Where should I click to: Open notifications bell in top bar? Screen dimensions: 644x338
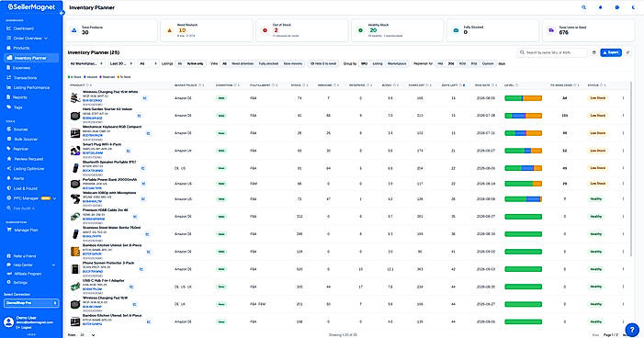(x=601, y=7)
